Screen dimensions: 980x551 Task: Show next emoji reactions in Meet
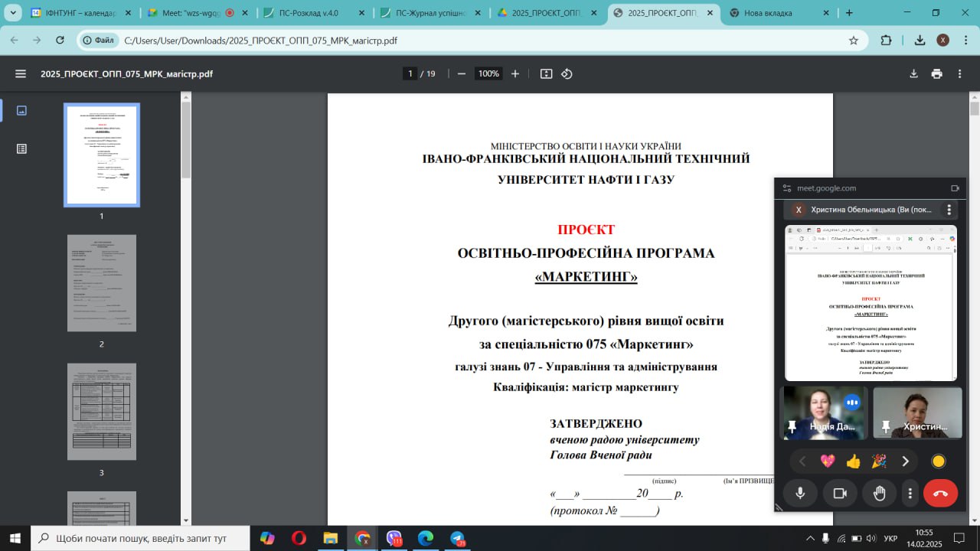(905, 461)
